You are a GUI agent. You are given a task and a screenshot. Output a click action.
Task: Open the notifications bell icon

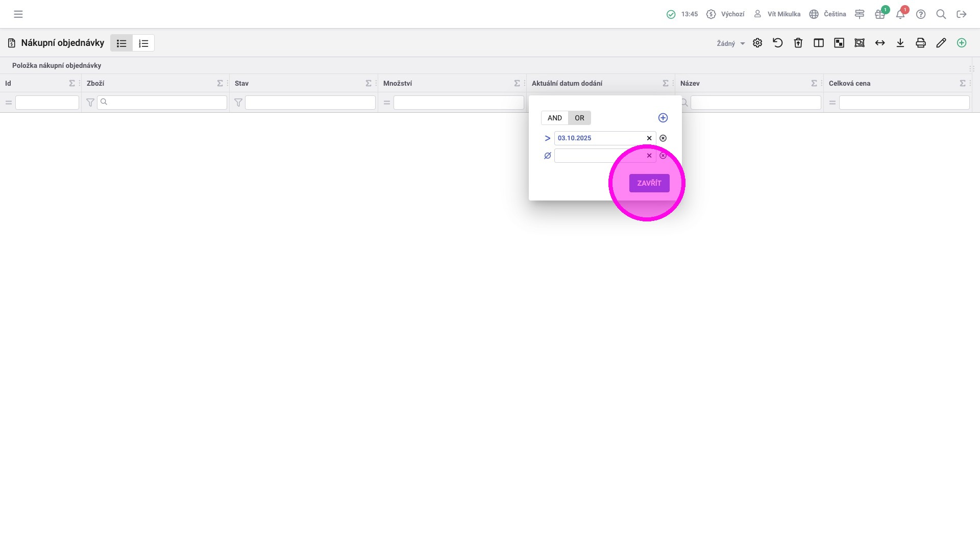click(900, 14)
